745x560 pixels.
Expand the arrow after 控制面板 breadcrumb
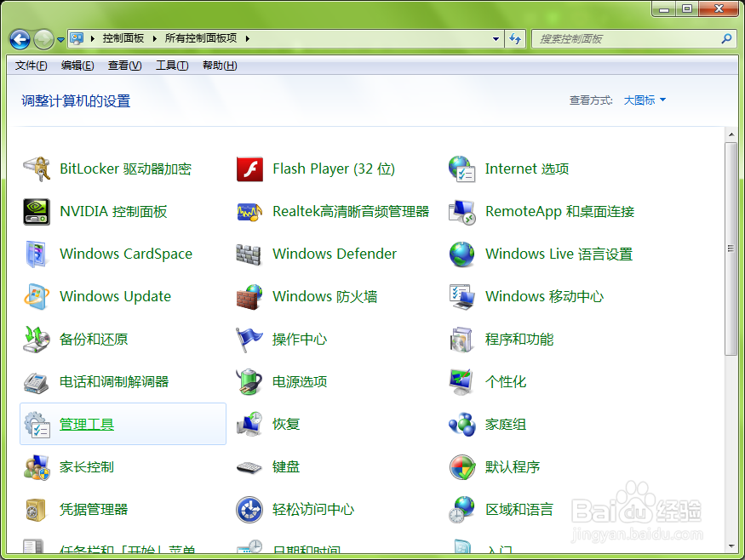pos(154,38)
